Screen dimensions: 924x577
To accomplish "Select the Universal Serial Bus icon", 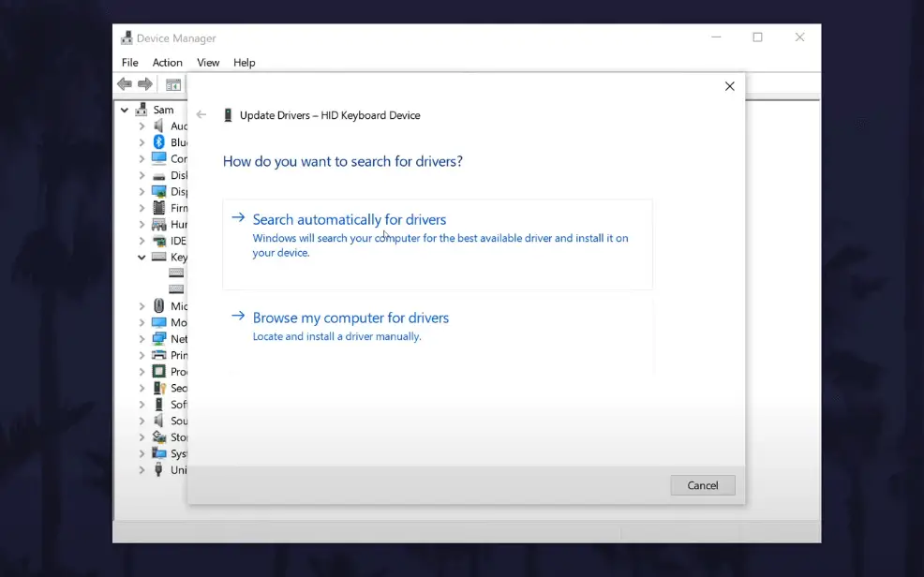I will [x=158, y=469].
